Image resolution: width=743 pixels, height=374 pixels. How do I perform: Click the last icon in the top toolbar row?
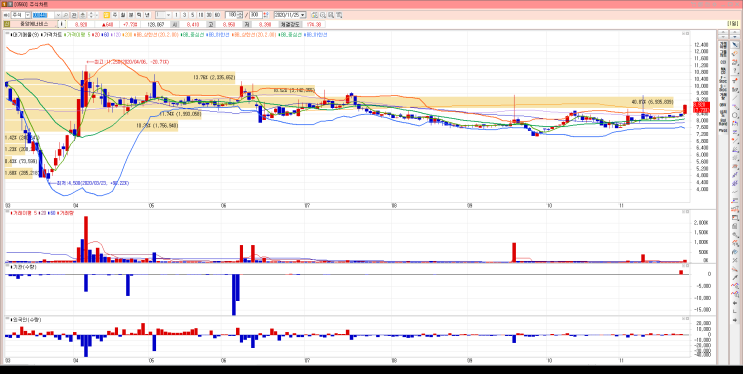pos(339,15)
